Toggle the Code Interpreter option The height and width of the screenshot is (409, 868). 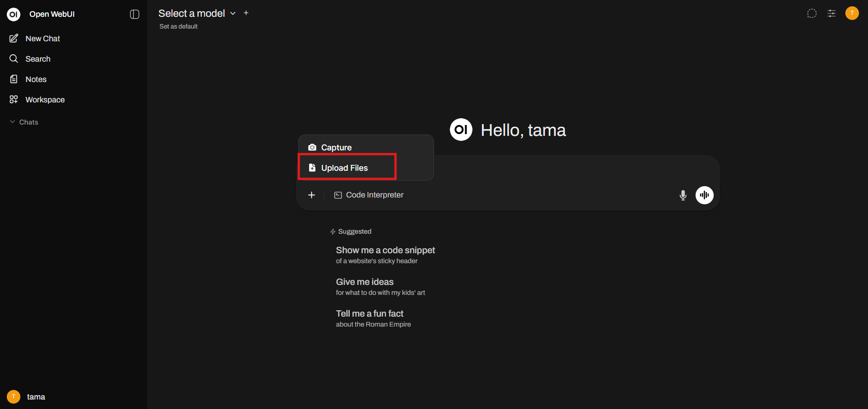(368, 195)
